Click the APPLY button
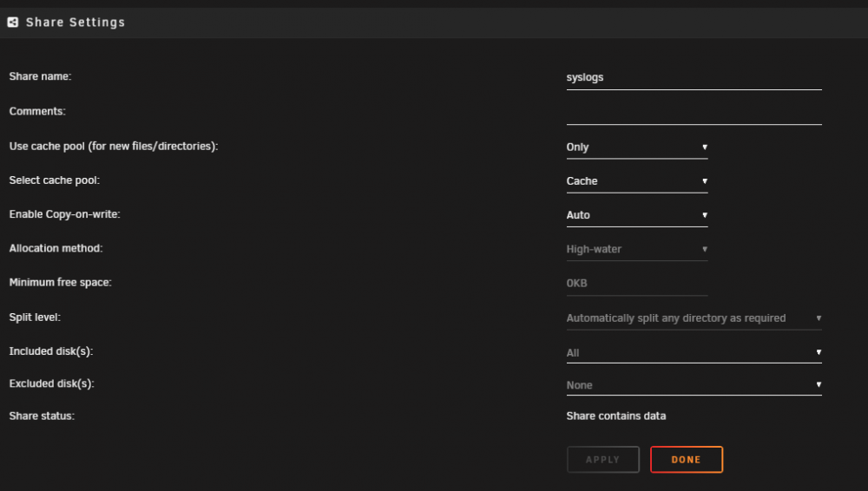Screen dimensions: 868x491 click(603, 460)
